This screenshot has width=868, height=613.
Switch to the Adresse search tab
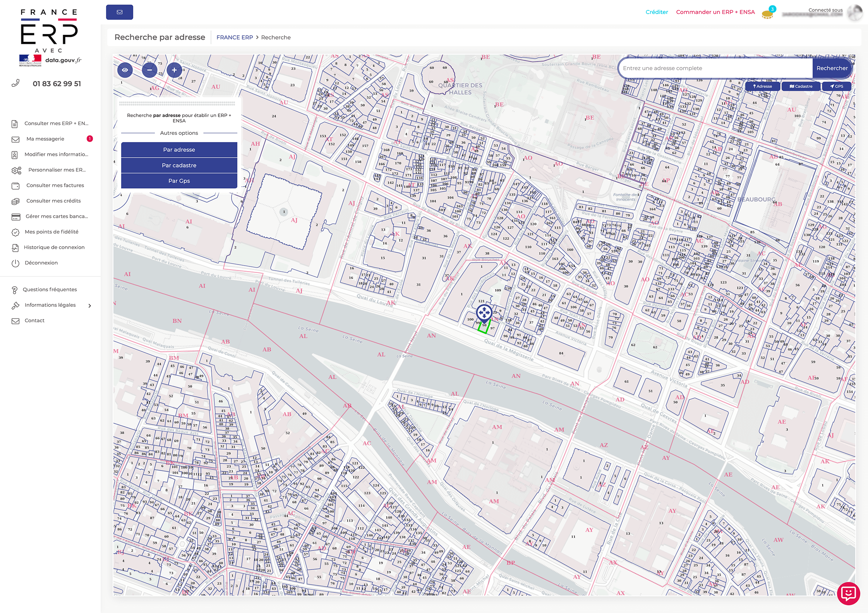click(x=763, y=86)
